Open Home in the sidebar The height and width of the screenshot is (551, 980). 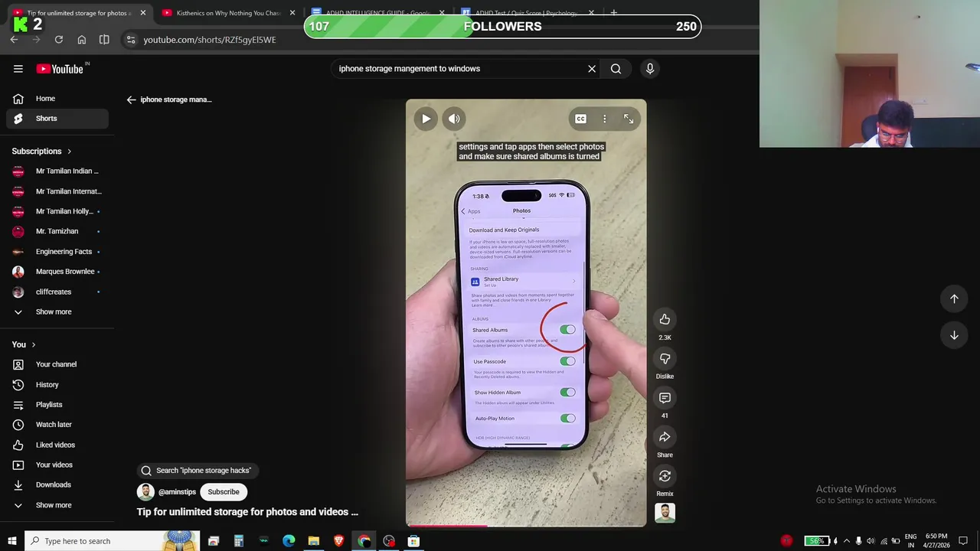pos(57,99)
